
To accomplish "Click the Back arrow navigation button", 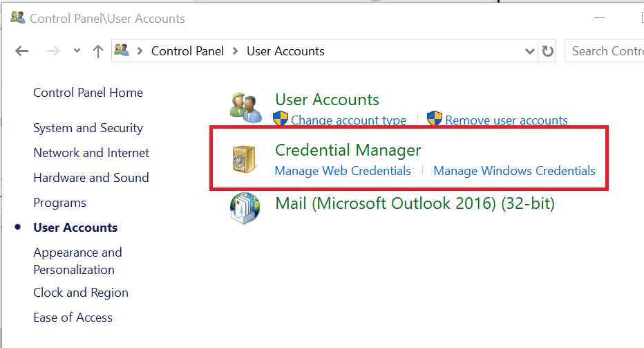I will click(x=22, y=51).
